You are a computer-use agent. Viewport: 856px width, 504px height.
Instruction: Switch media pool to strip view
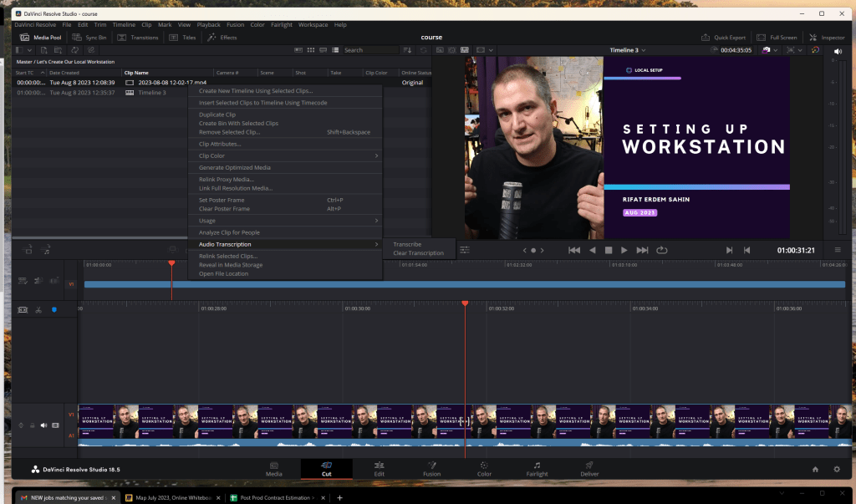click(324, 49)
